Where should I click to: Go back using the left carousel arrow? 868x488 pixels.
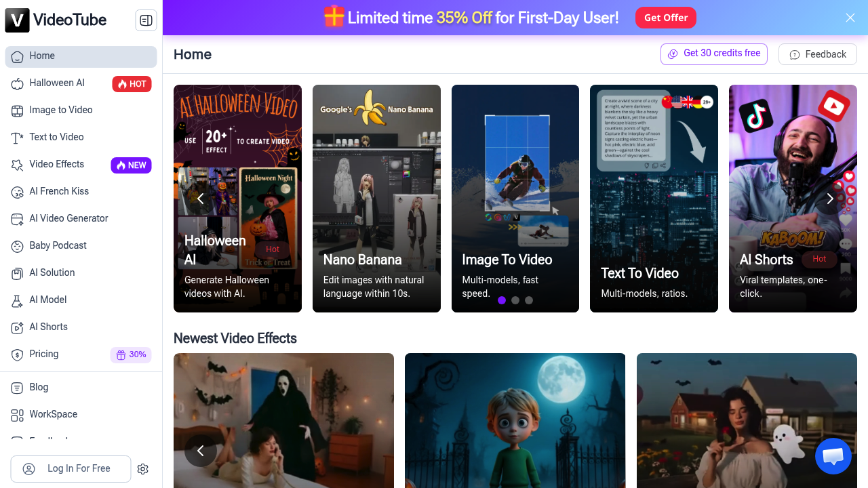201,199
